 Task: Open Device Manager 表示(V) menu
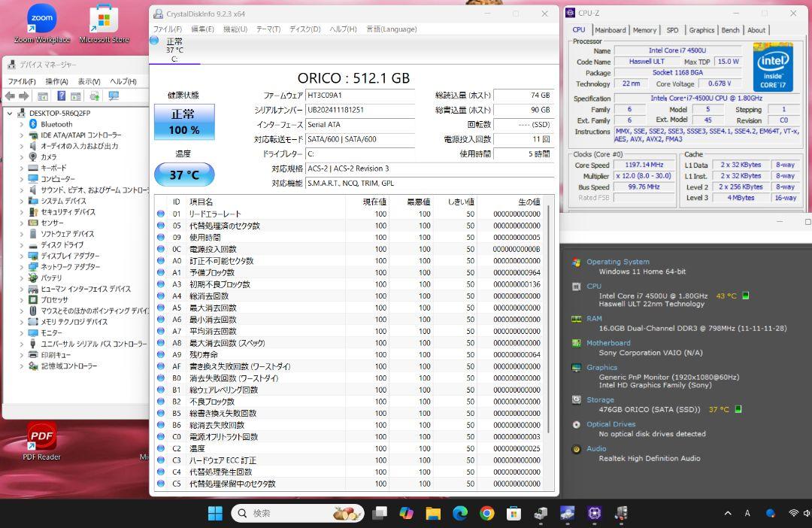[89, 81]
